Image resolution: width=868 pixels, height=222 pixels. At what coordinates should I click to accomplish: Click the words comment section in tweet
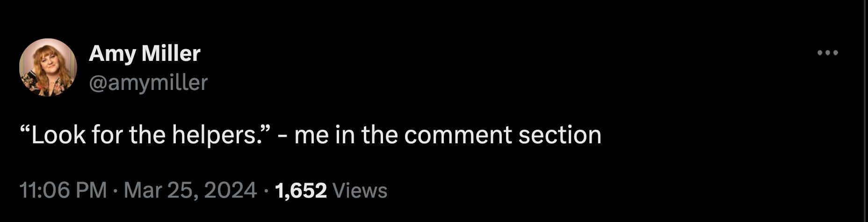coord(503,135)
